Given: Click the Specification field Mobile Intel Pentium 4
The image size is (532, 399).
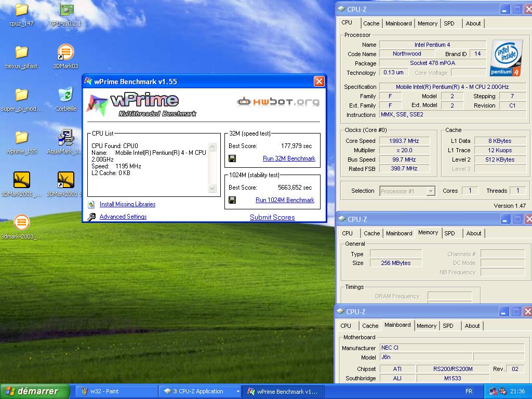Looking at the screenshot, I should [453, 87].
